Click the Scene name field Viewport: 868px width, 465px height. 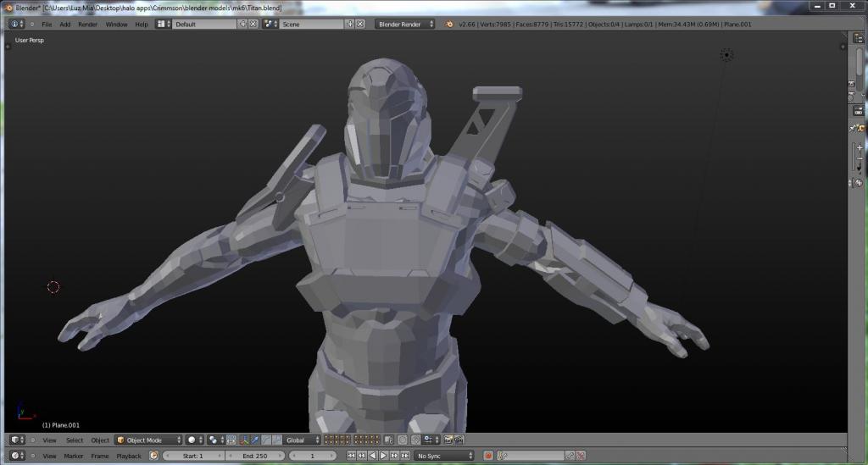(x=312, y=25)
